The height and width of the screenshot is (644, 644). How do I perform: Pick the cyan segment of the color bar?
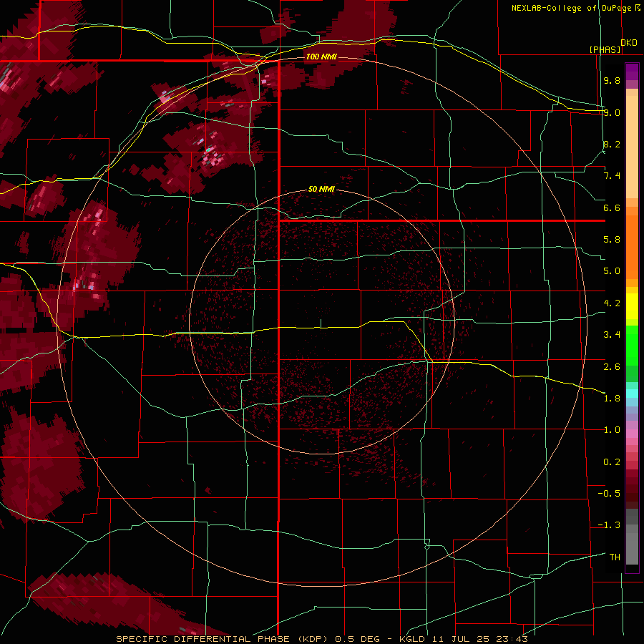(632, 394)
